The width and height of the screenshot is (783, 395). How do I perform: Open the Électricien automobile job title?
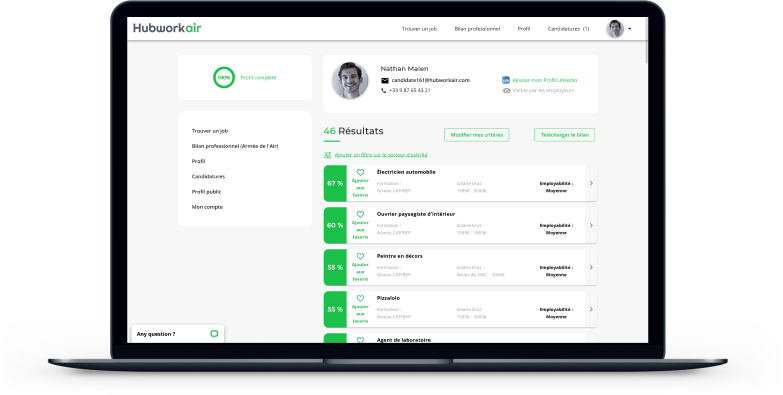pos(406,172)
